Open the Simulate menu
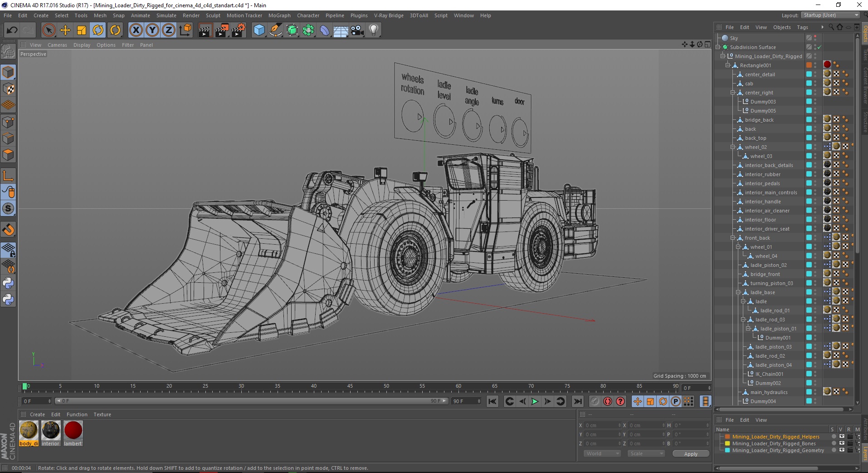Screen dimensions: 868x473 [166, 15]
